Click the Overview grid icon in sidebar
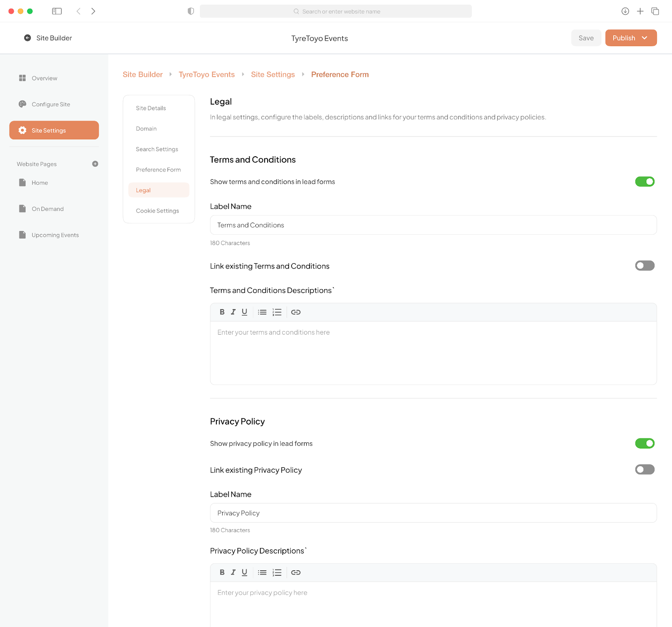Screen dimensions: 672x627 click(x=22, y=78)
